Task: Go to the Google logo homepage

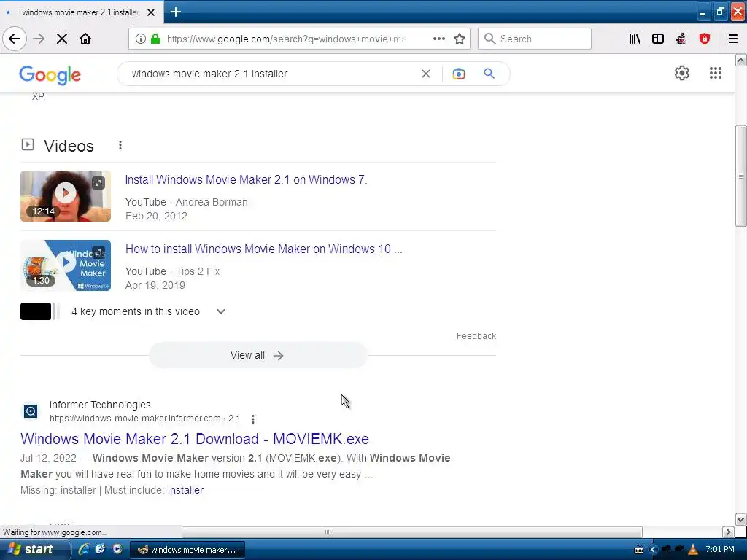Action: (x=50, y=75)
